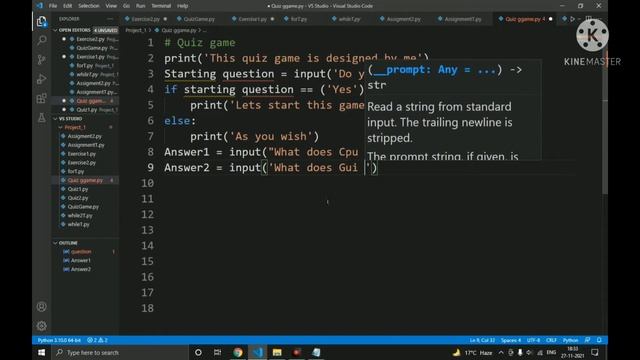This screenshot has width=640, height=360.
Task: Change the Python interpreter in status bar
Action: (59, 340)
